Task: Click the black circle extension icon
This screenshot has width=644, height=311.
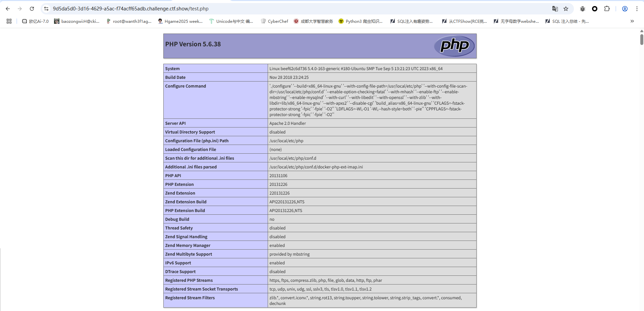Action: pos(595,9)
